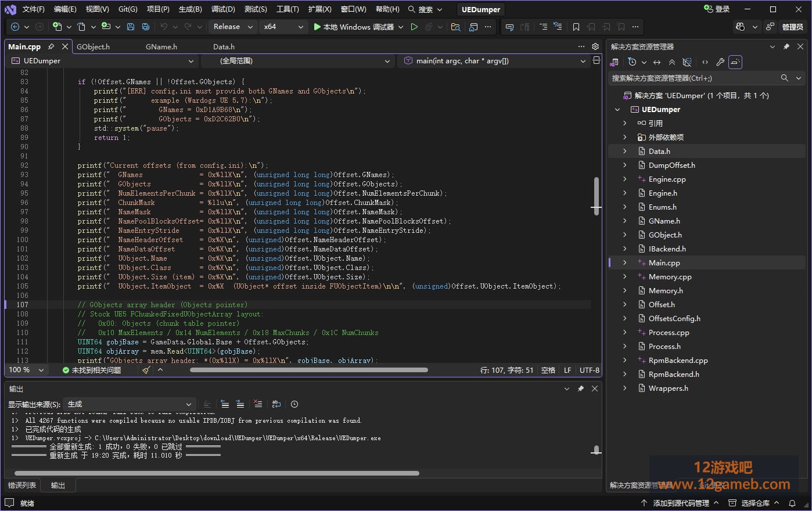Click the code cleanup broom icon

(146, 370)
